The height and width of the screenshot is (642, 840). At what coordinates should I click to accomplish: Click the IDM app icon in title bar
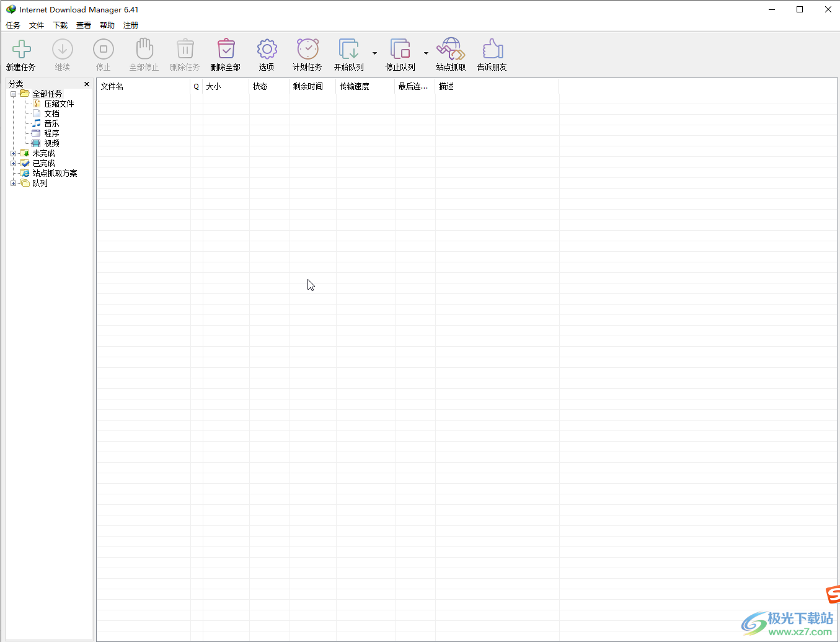(11, 9)
